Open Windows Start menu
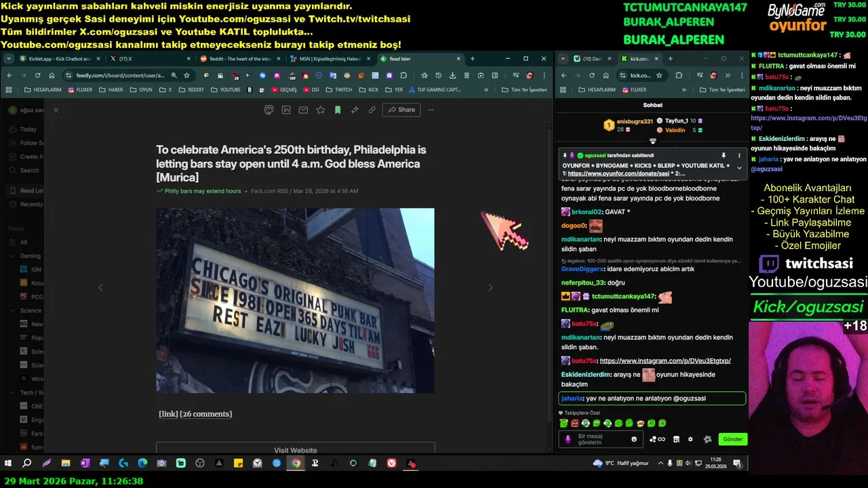 [x=8, y=463]
